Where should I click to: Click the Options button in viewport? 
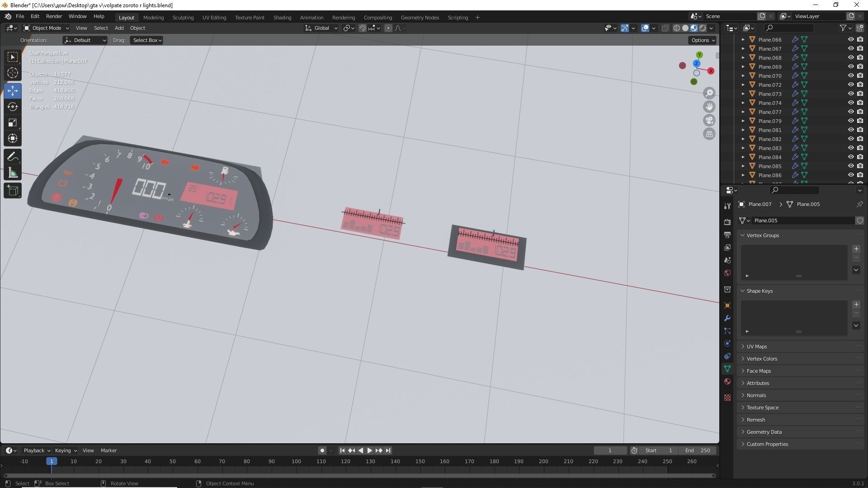pyautogui.click(x=703, y=40)
